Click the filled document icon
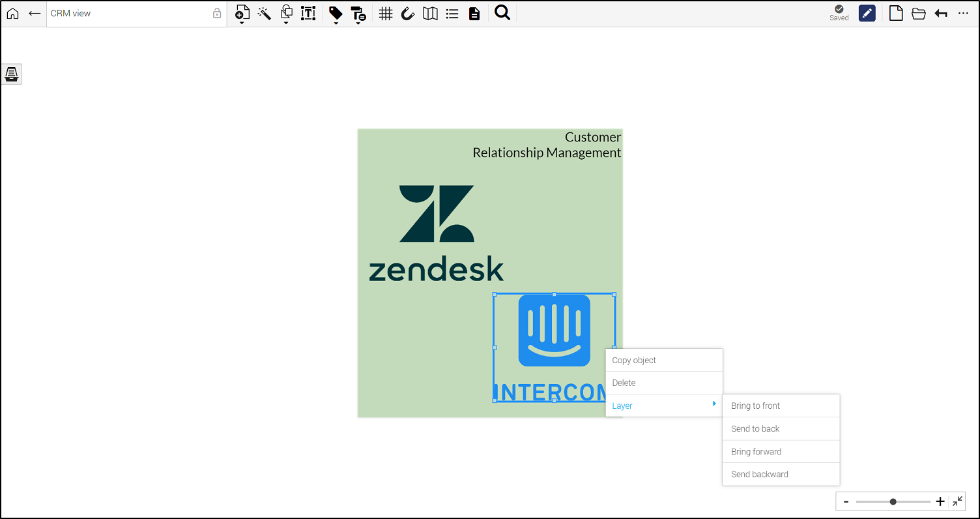 (474, 13)
